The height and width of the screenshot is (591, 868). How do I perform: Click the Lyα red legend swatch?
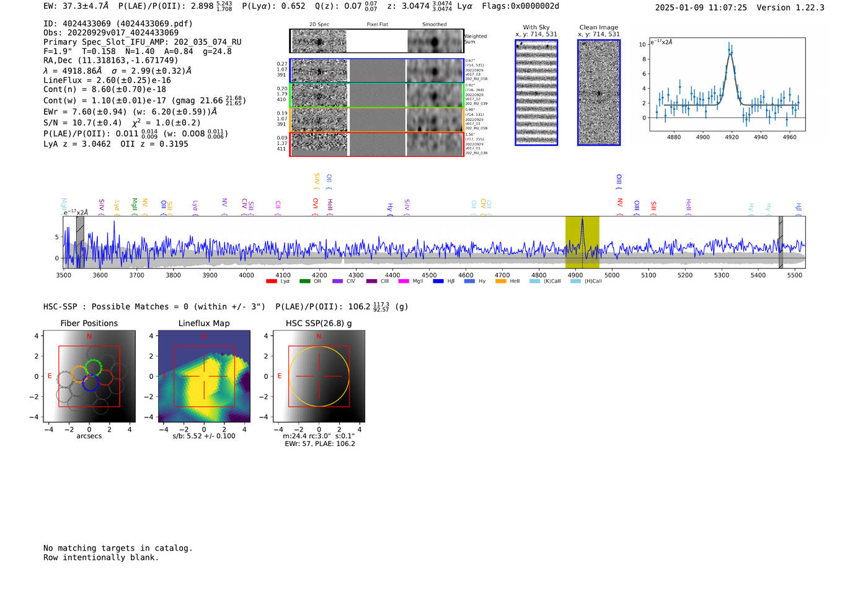coord(271,281)
